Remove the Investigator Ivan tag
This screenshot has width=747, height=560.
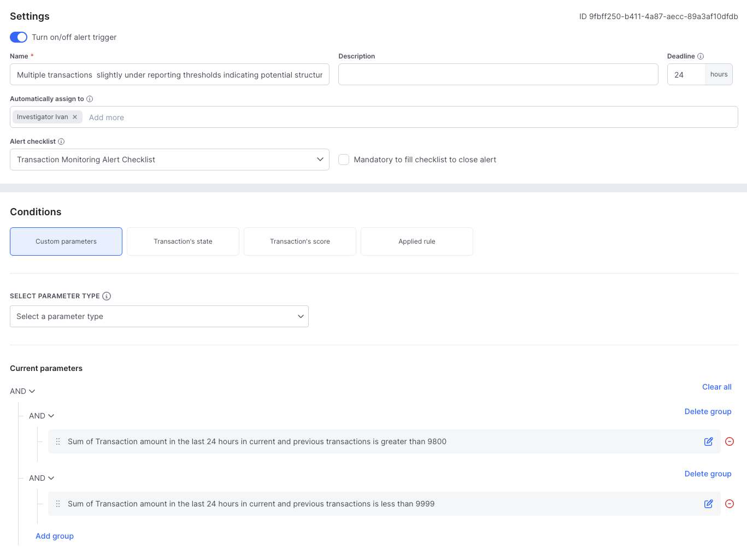pos(75,117)
